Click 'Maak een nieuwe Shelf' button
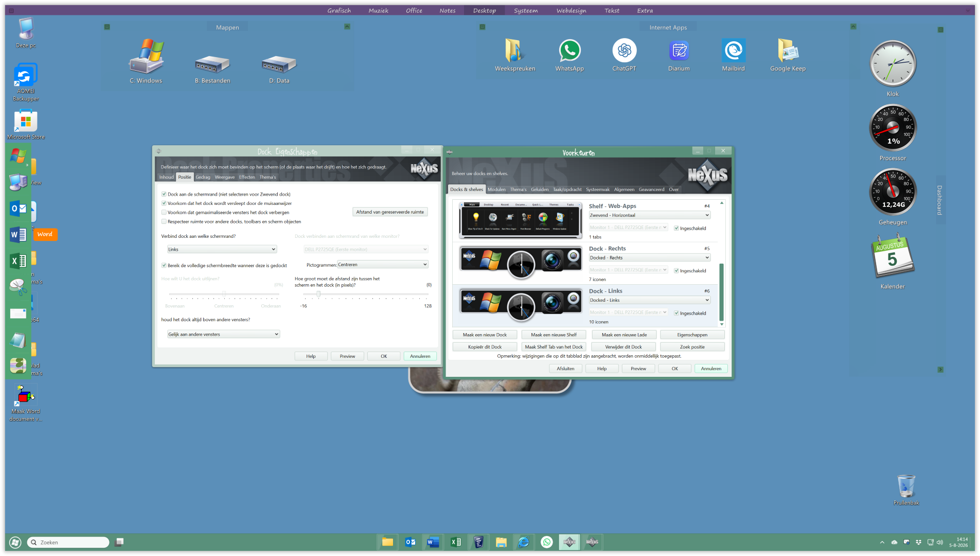 554,335
